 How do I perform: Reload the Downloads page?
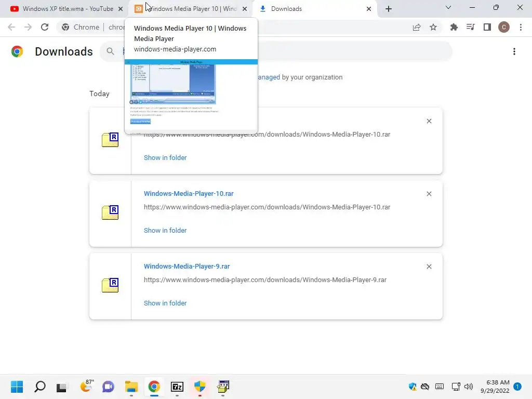pyautogui.click(x=45, y=27)
